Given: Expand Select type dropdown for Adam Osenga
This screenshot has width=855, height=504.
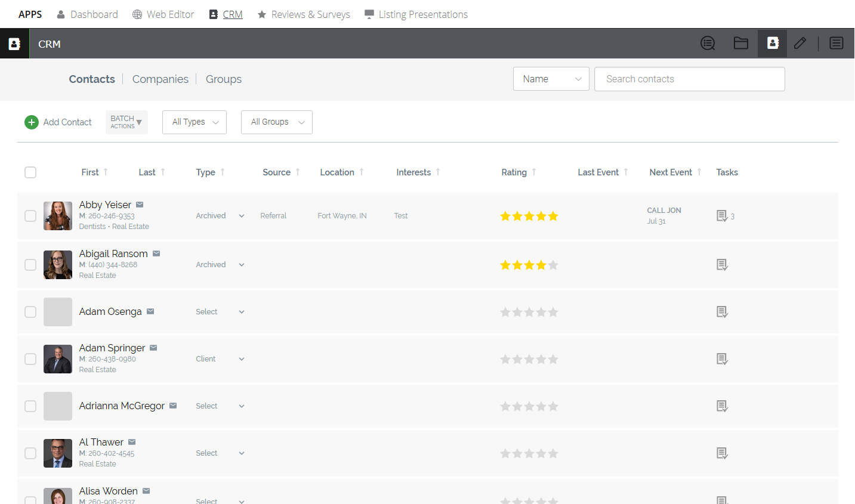Looking at the screenshot, I should tap(242, 312).
